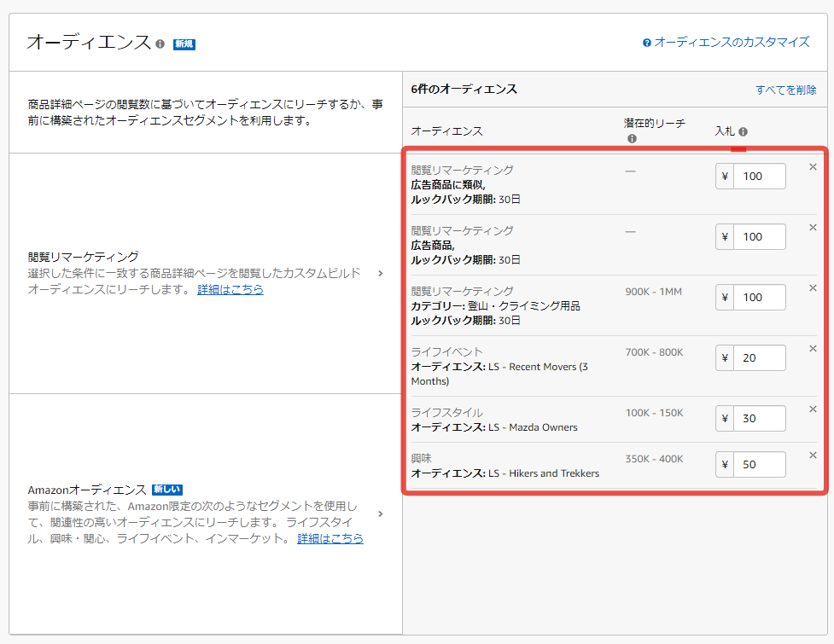
Task: Delete the LS - Recent Movers audience
Action: point(813,349)
